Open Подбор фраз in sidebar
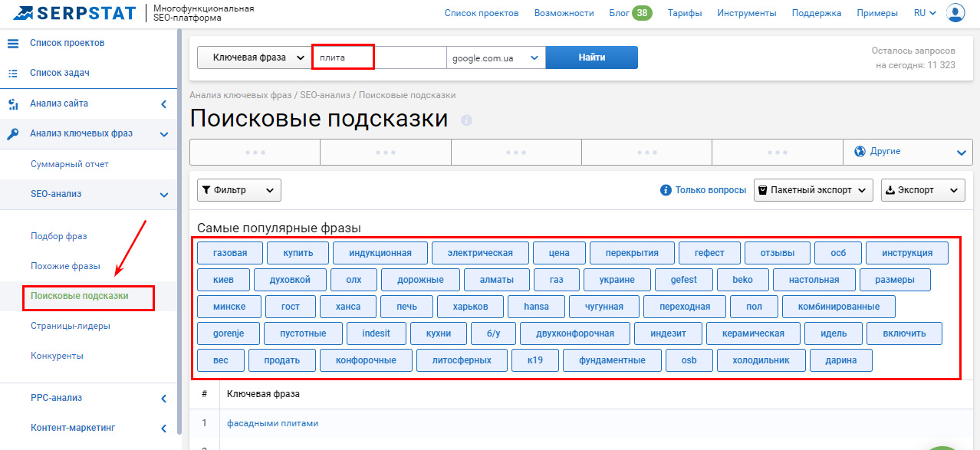 (x=59, y=236)
